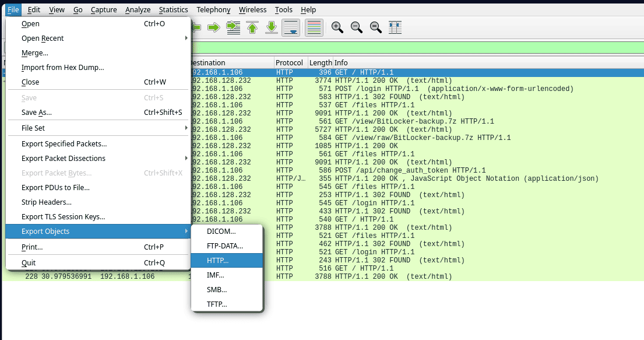Open the Statistics menu
The image size is (644, 340).
(x=173, y=10)
